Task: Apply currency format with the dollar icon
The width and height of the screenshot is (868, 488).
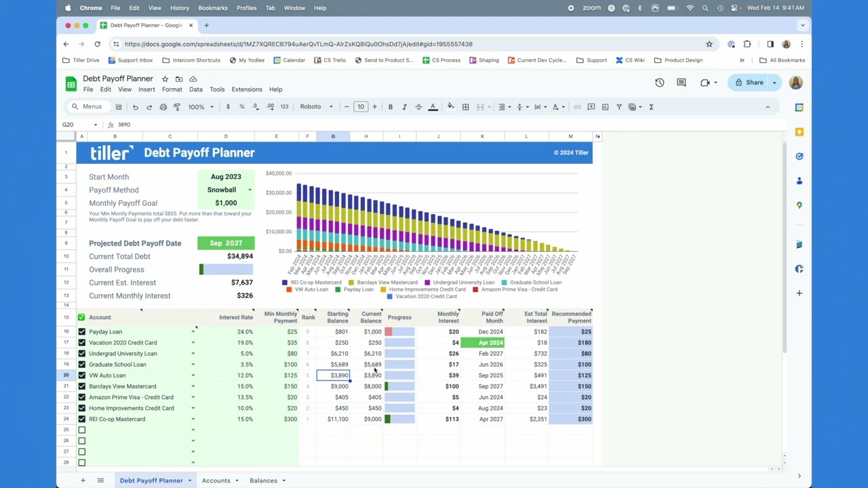Action: pyautogui.click(x=228, y=107)
